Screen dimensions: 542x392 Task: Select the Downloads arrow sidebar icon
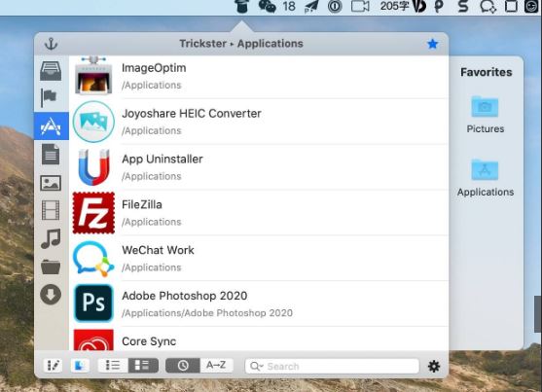[51, 295]
